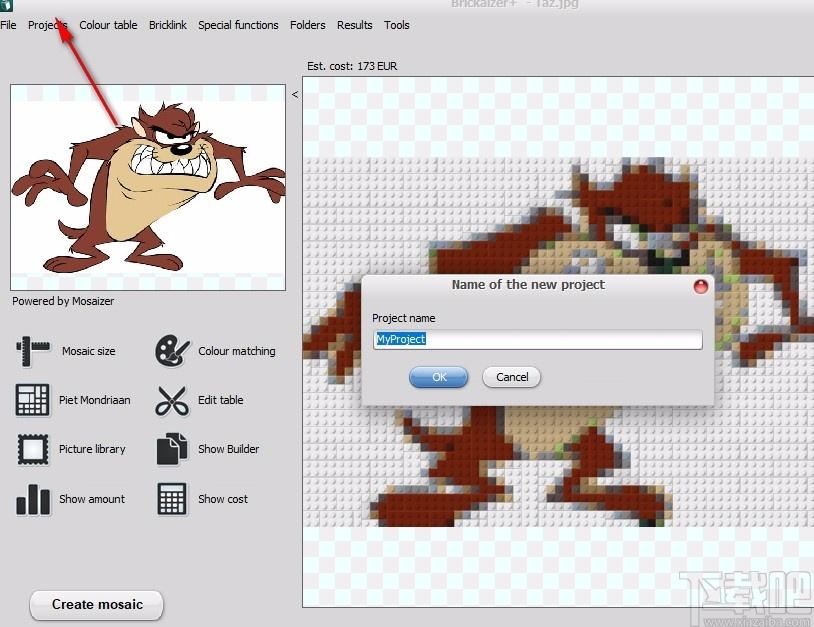Viewport: 814px width, 627px height.
Task: Click the Create mosaic button
Action: tap(97, 605)
